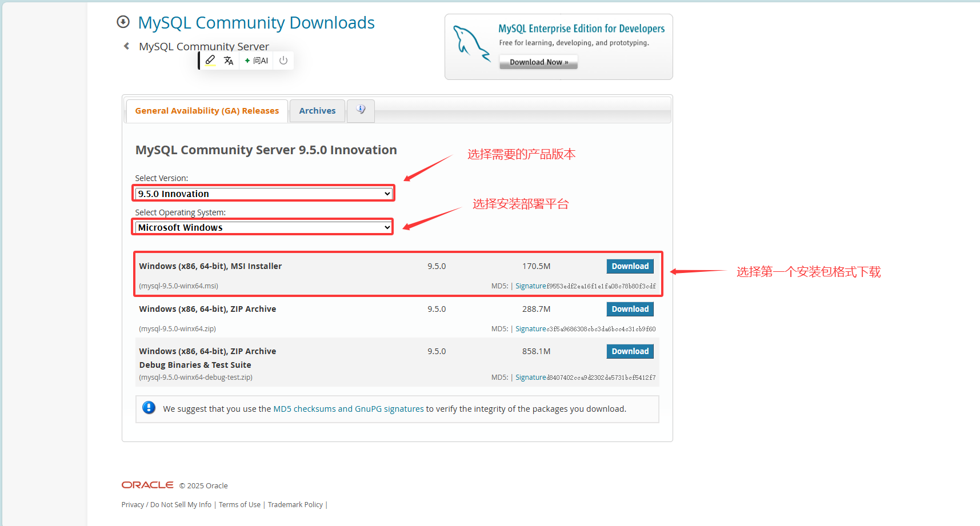The image size is (980, 526).
Task: Click the Debug Binaries & Test Suite label
Action: pyautogui.click(x=195, y=365)
